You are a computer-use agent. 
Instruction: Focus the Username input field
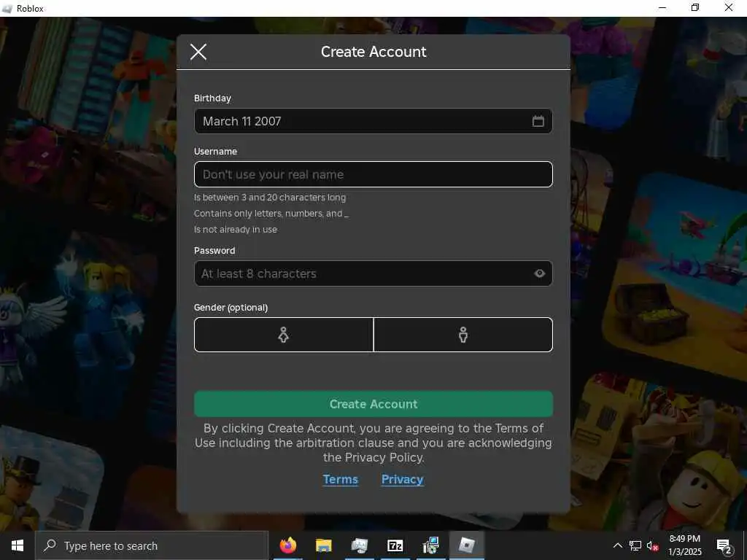(x=373, y=174)
